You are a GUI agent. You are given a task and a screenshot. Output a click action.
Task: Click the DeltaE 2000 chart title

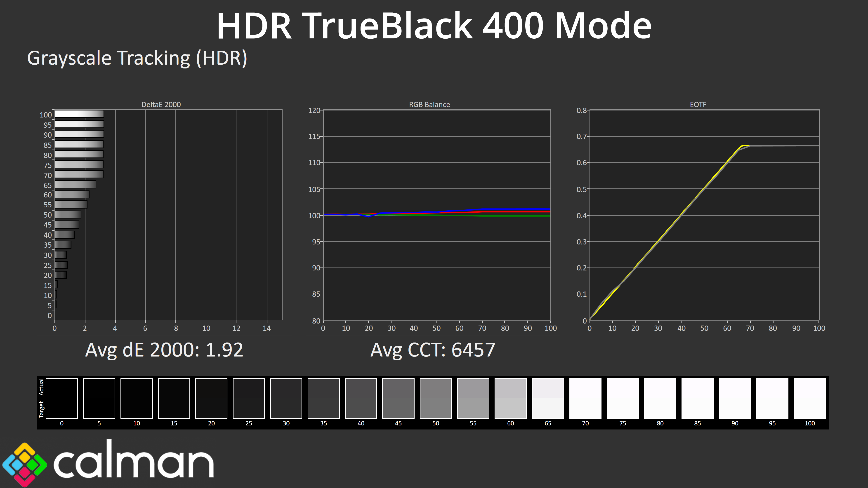[161, 104]
